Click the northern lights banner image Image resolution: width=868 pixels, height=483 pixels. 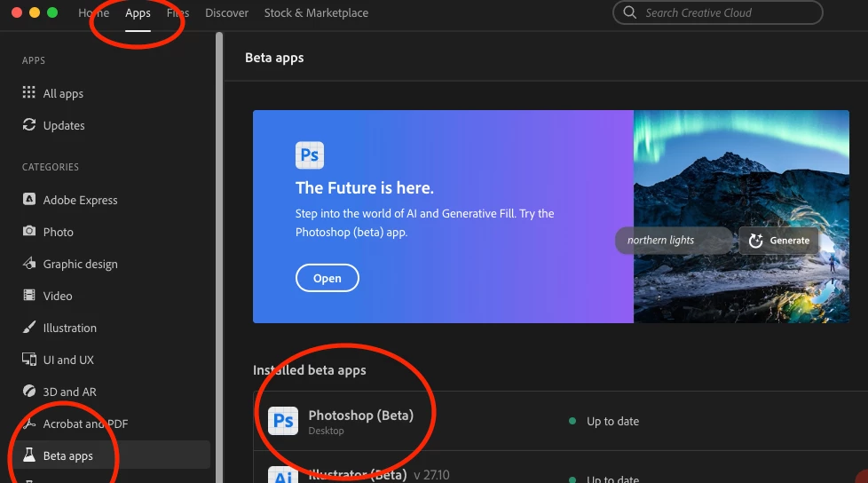pyautogui.click(x=741, y=217)
